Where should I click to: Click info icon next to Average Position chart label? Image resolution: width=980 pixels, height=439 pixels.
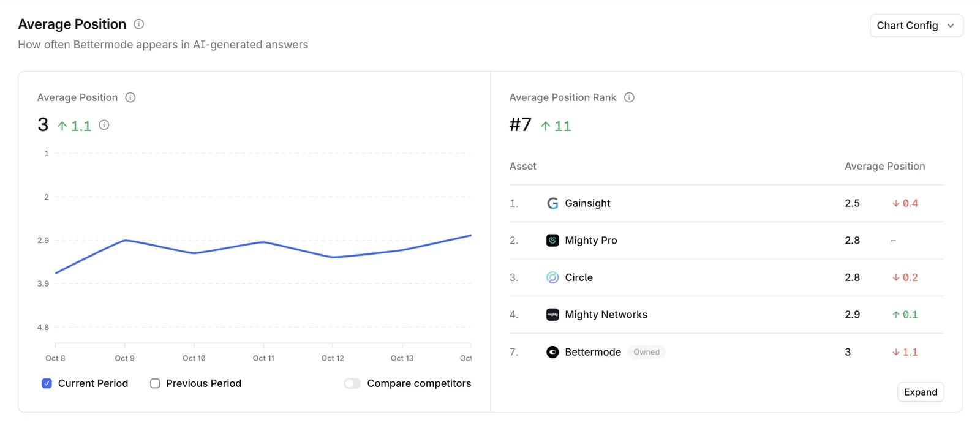[130, 97]
